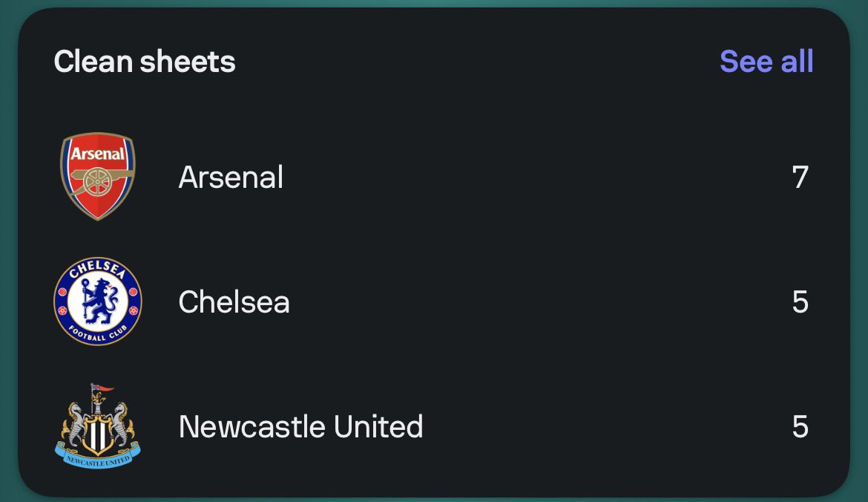Screen dimensions: 868x502
Task: Click Newcastle United's clean sheet count of 5
Action: pyautogui.click(x=800, y=427)
